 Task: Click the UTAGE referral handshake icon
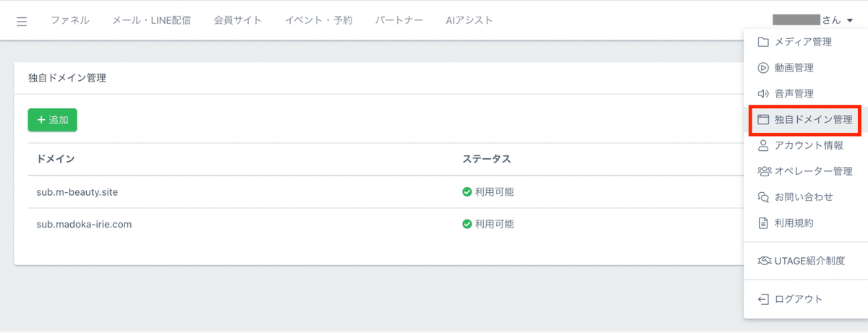coord(762,261)
